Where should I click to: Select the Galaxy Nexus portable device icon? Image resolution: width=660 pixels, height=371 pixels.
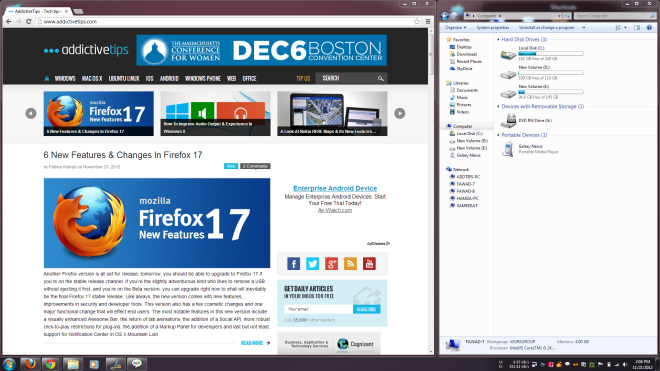508,149
